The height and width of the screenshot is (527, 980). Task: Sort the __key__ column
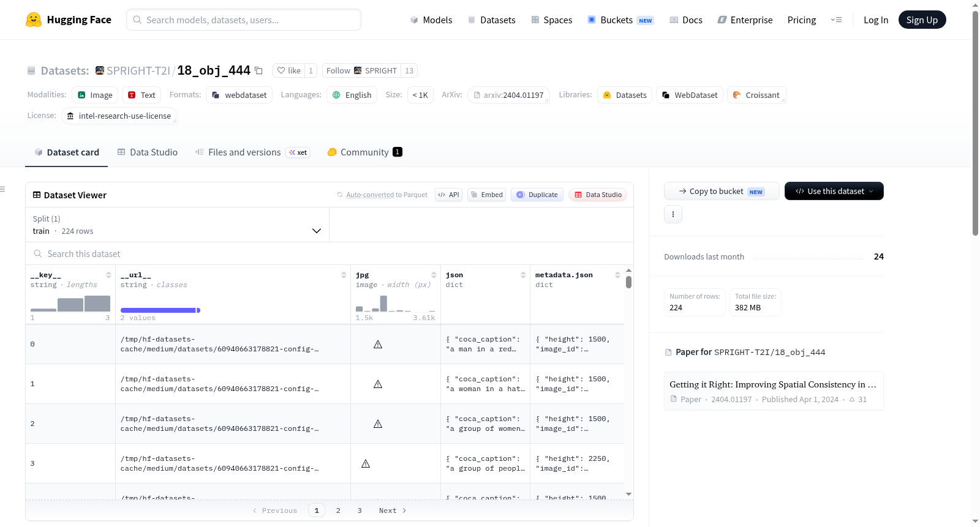(x=108, y=275)
